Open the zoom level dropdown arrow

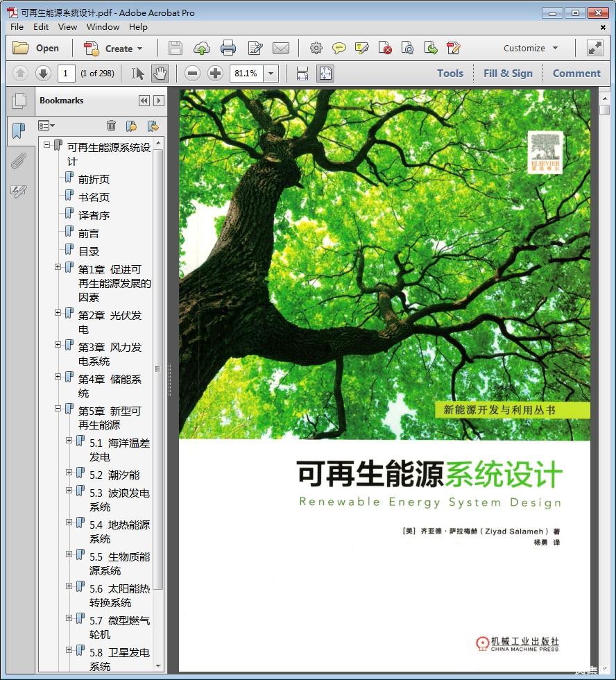271,74
